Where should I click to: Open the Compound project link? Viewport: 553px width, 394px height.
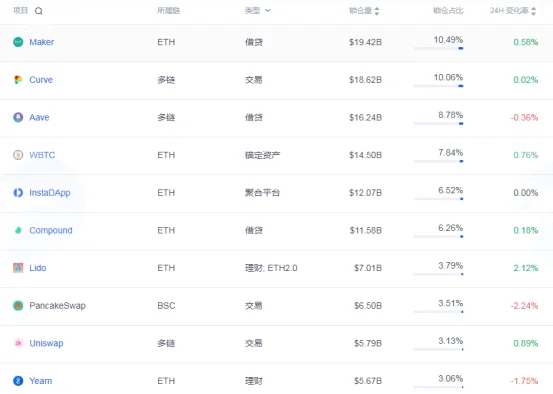(x=51, y=230)
